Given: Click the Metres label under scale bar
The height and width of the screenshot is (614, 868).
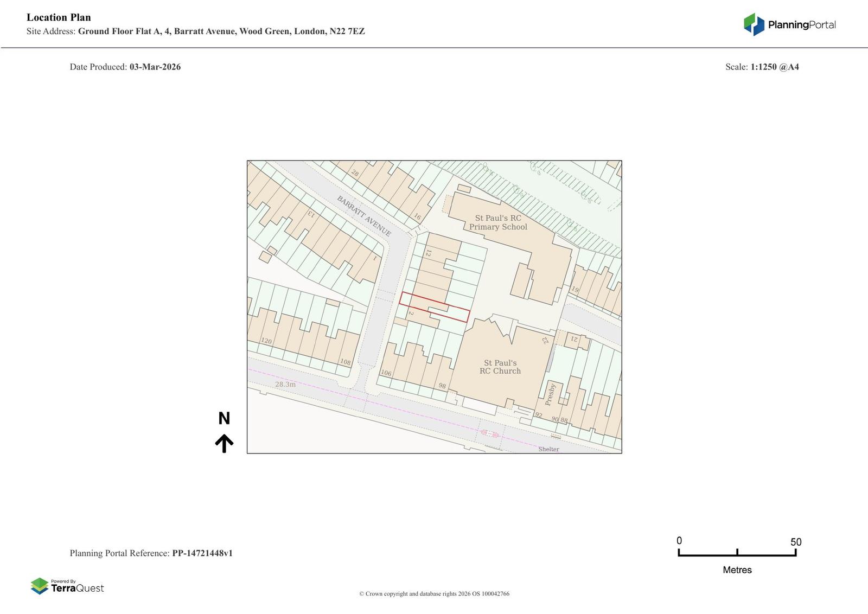Looking at the screenshot, I should tap(737, 570).
